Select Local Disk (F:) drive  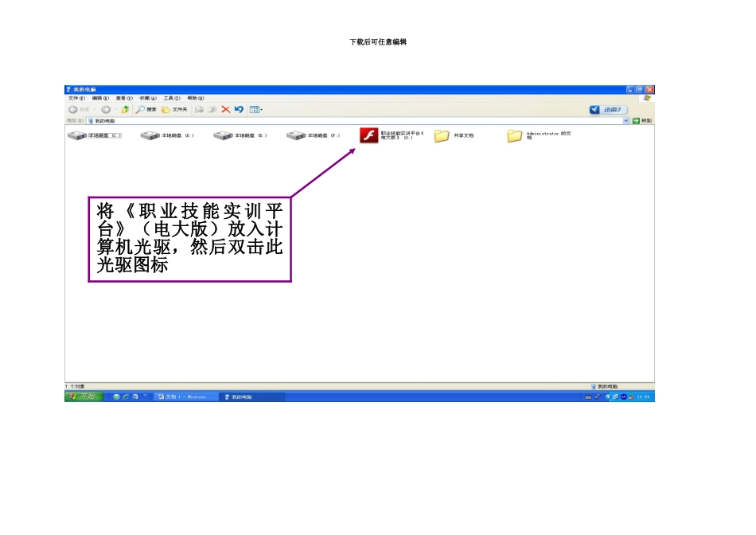[x=313, y=135]
